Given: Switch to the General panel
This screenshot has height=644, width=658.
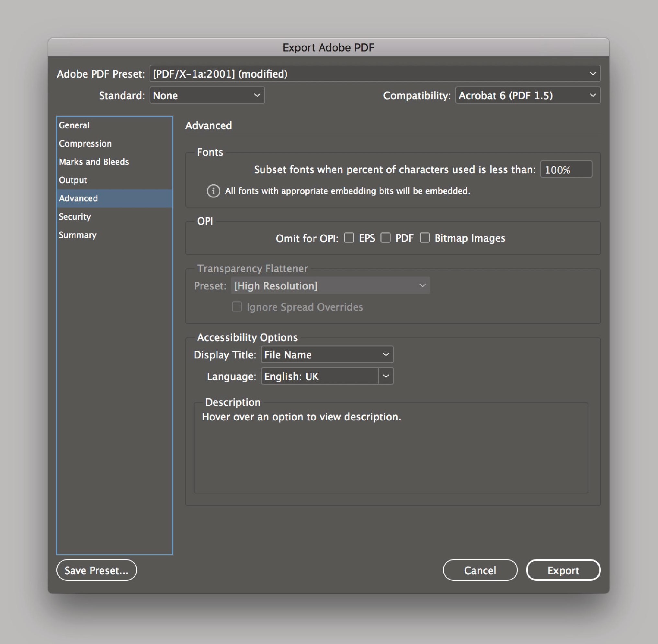Looking at the screenshot, I should [x=74, y=125].
